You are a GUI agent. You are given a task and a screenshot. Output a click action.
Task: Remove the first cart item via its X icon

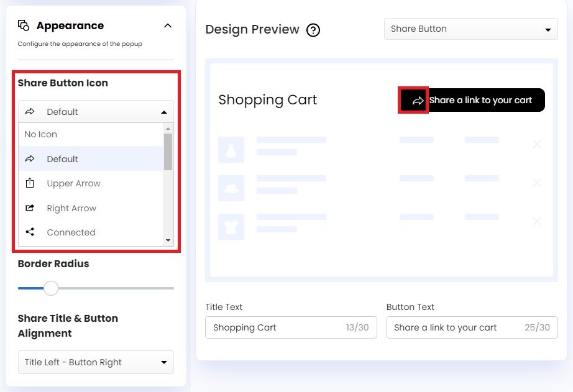pyautogui.click(x=537, y=144)
